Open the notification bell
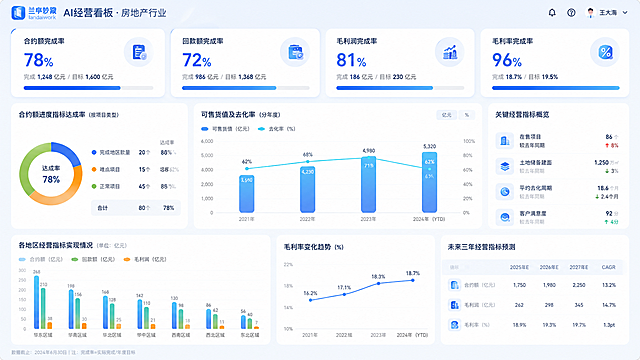 [x=552, y=13]
